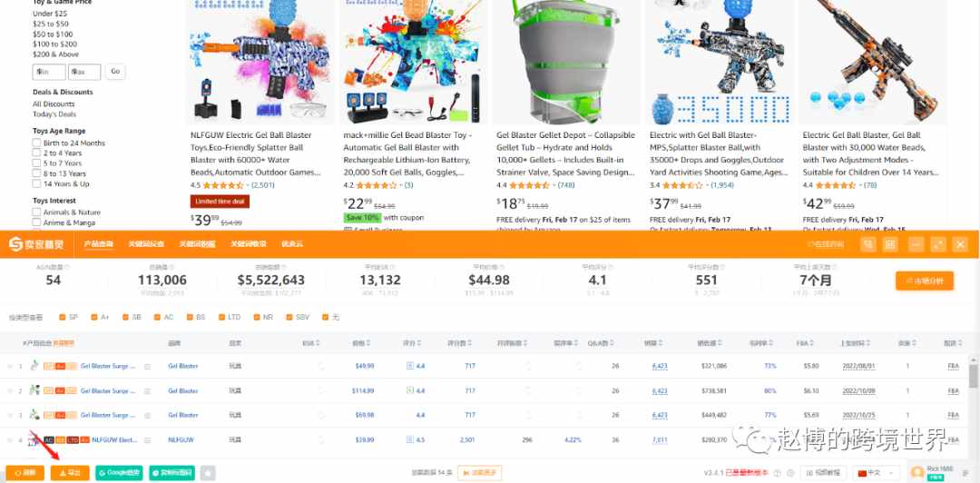The image size is (980, 483).
Task: Toggle the SP filter checkbox
Action: 63,317
